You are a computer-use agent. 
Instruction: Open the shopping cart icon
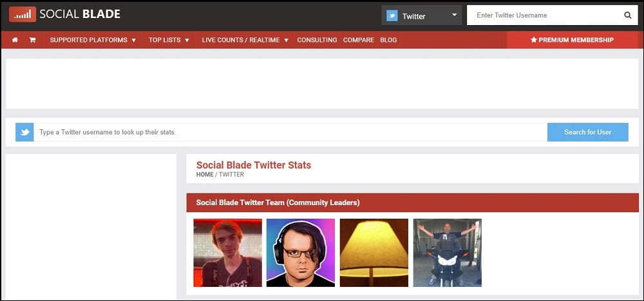[32, 40]
